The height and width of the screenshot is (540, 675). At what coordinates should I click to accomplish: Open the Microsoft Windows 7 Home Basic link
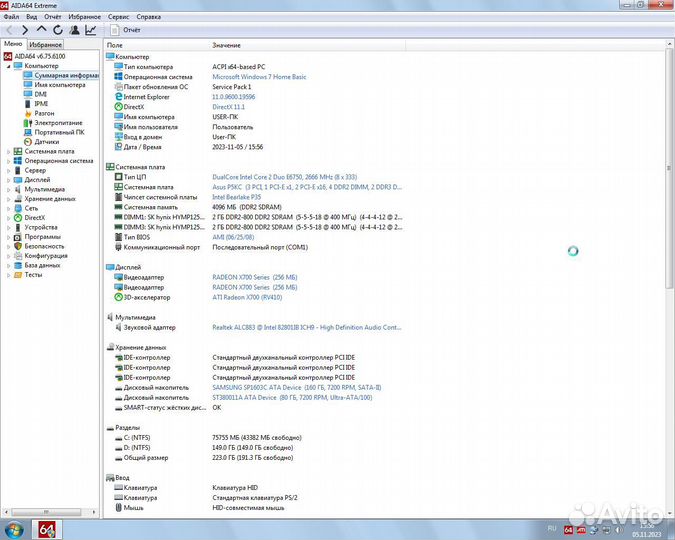(x=259, y=77)
